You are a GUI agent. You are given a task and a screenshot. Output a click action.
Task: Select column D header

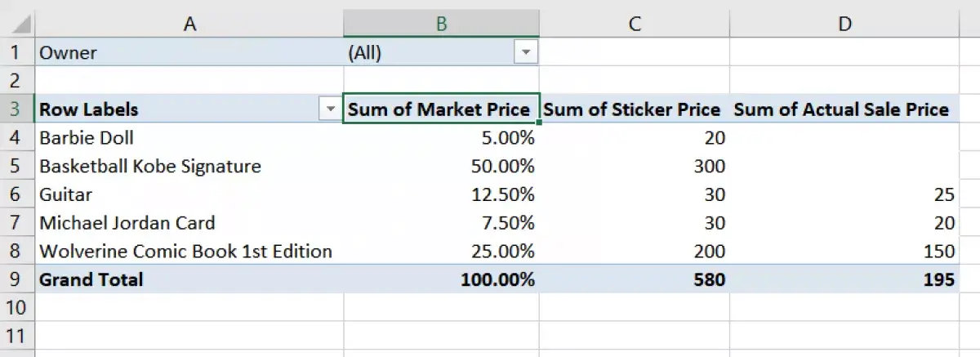click(x=844, y=24)
